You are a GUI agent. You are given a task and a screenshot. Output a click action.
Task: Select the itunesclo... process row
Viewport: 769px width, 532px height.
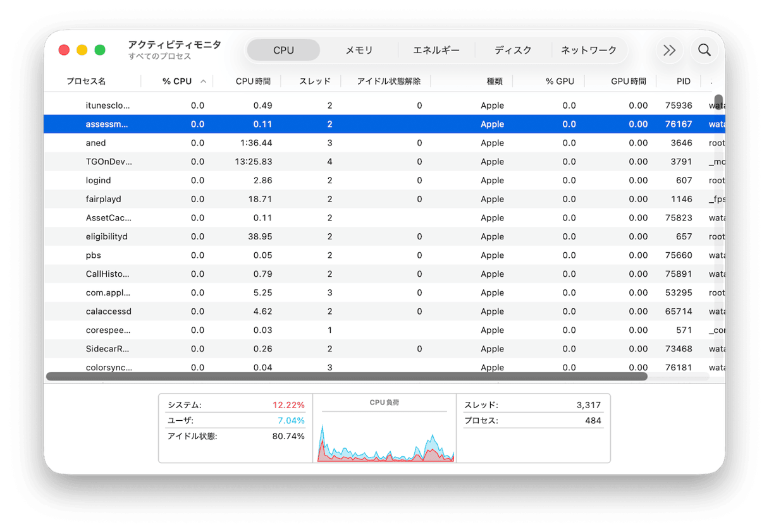tap(384, 106)
